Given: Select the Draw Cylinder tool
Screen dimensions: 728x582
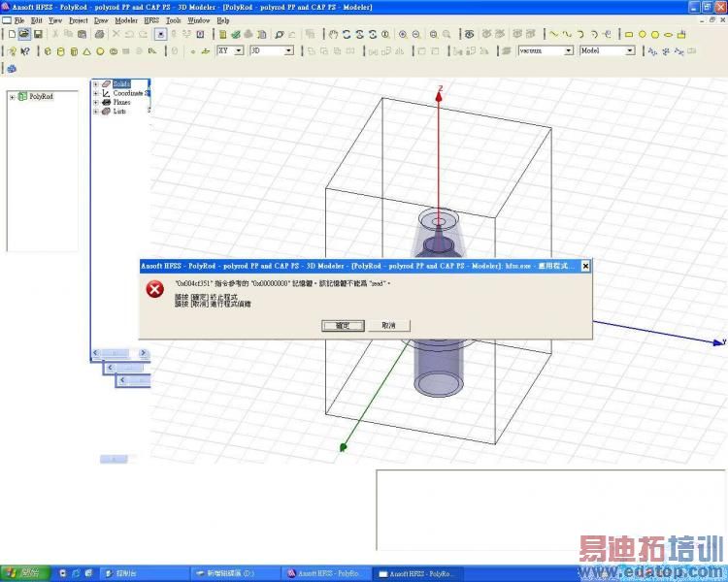Looking at the screenshot, I should 60,51.
